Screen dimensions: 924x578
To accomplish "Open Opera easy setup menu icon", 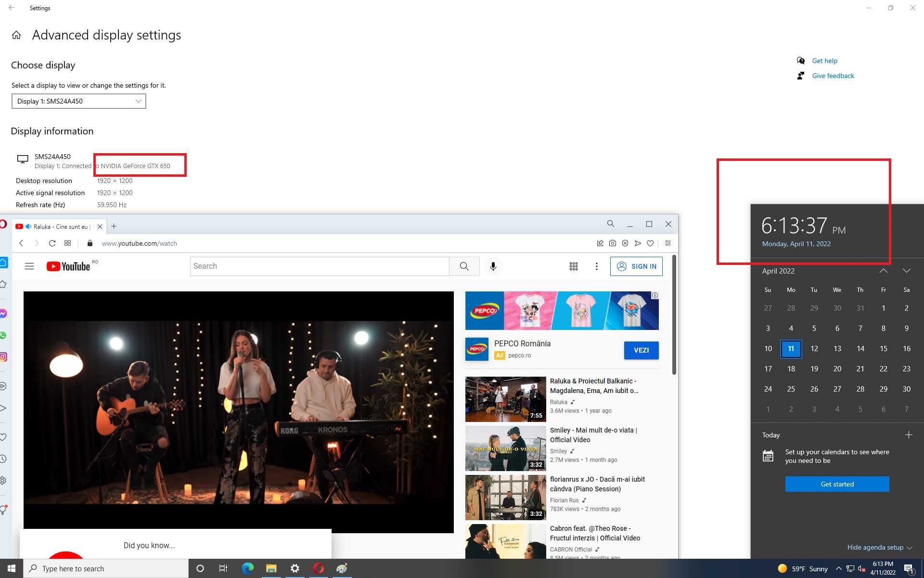I will [667, 243].
